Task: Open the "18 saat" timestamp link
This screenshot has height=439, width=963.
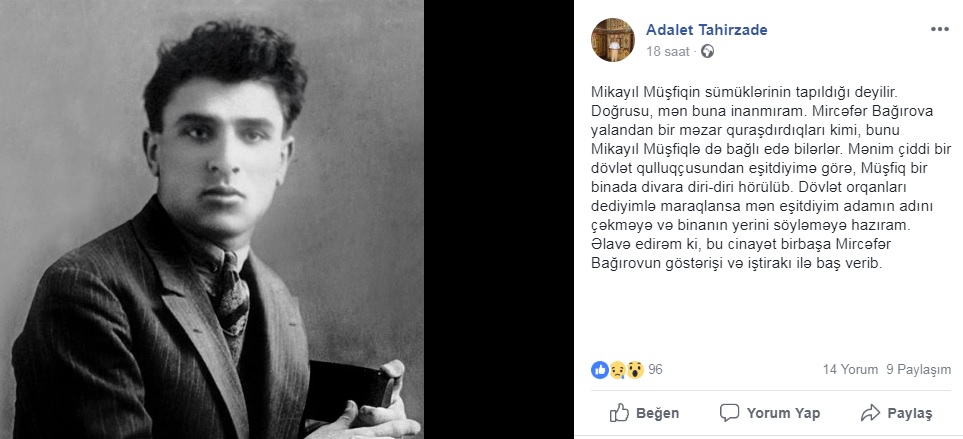Action: pyautogui.click(x=668, y=52)
